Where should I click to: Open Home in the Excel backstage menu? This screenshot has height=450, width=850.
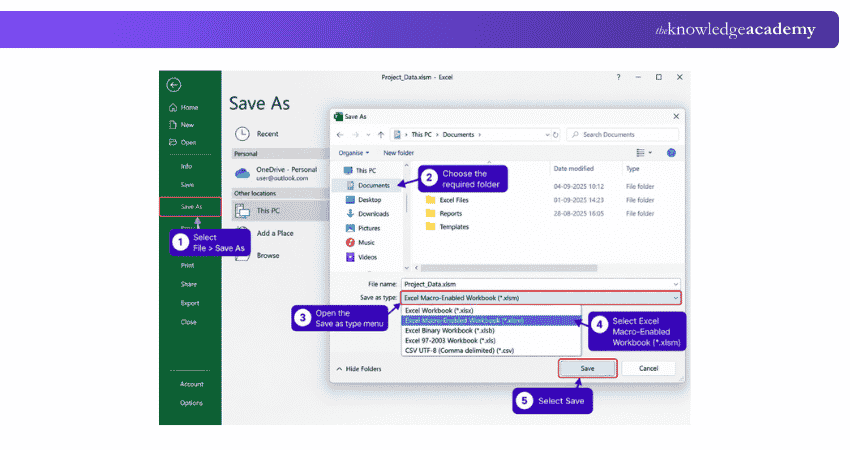click(x=184, y=107)
